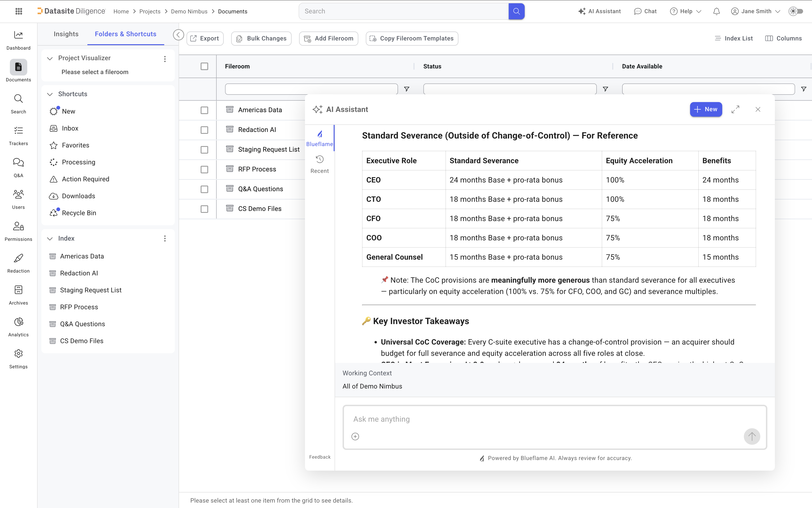Open the app launcher grid icon
The width and height of the screenshot is (812, 508).
[19, 11]
